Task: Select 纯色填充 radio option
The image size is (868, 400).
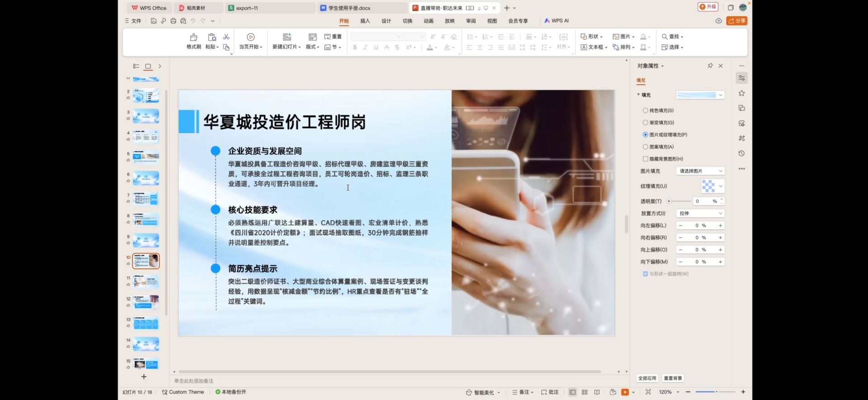Action: 645,110
